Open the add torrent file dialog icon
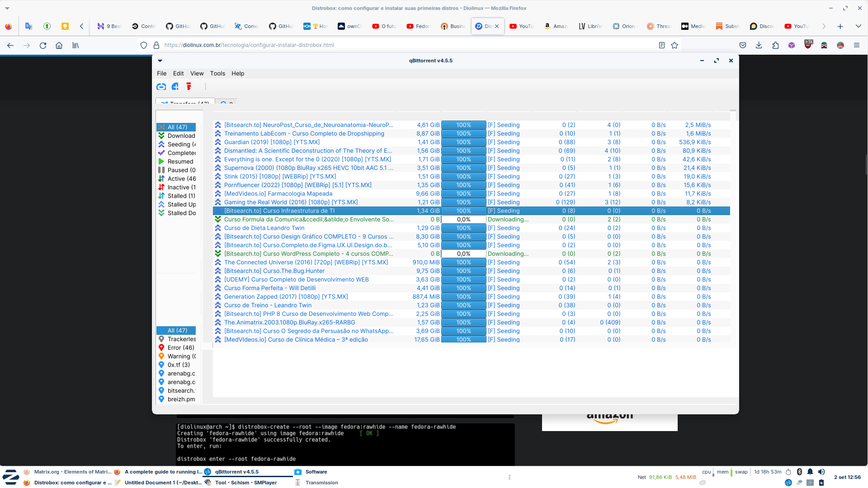This screenshot has height=488, width=868. tap(175, 86)
